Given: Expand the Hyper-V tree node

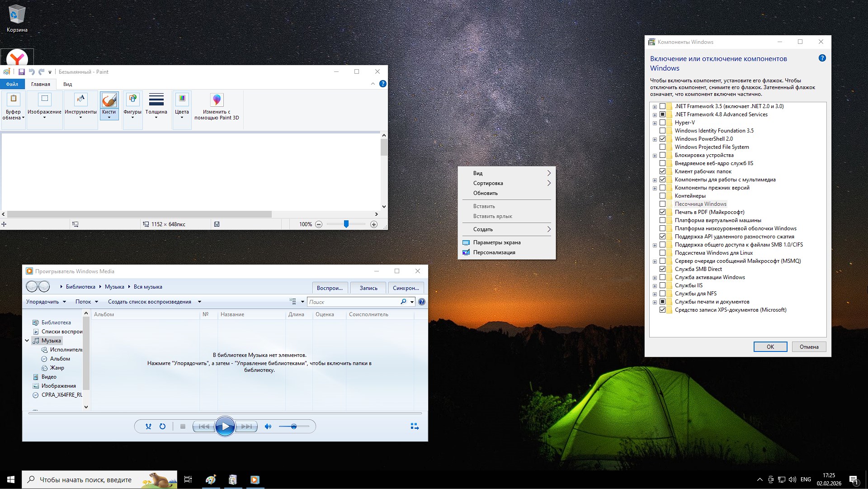Looking at the screenshot, I should [x=655, y=123].
